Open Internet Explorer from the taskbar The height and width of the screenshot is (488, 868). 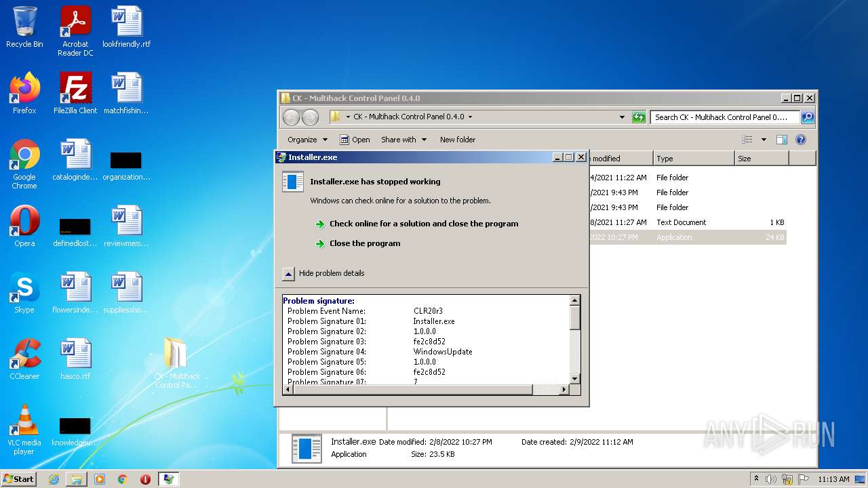click(54, 479)
